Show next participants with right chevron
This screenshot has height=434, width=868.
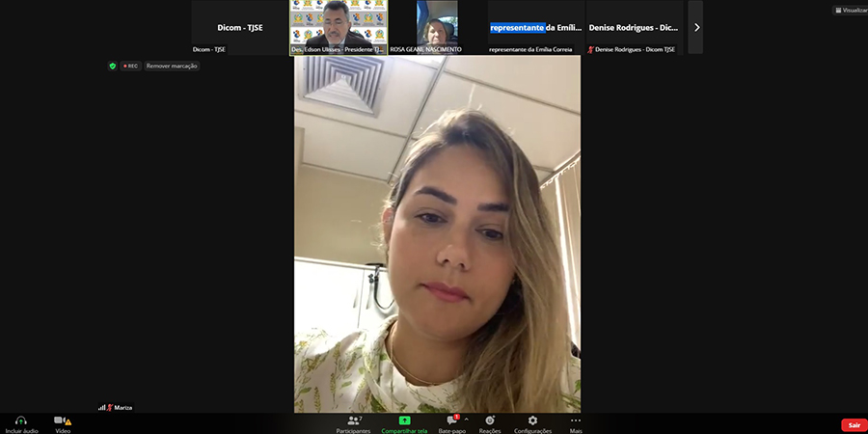pyautogui.click(x=696, y=27)
